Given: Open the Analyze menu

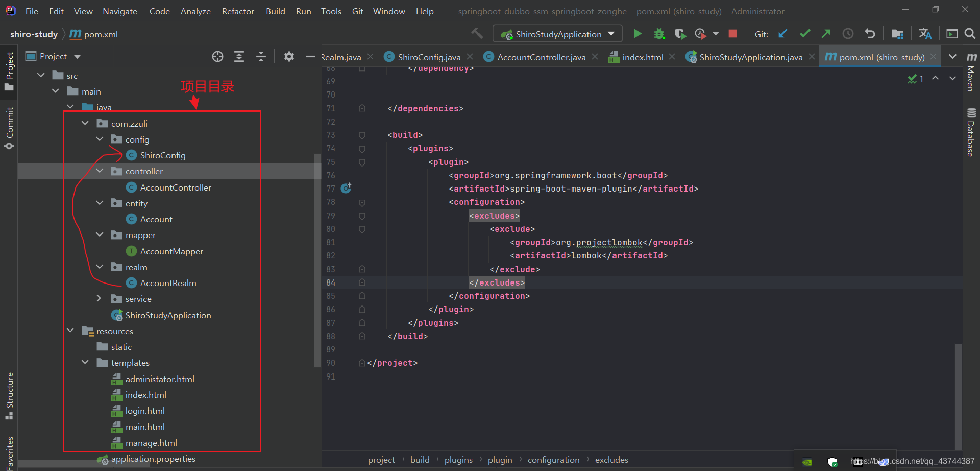Looking at the screenshot, I should click(x=195, y=11).
